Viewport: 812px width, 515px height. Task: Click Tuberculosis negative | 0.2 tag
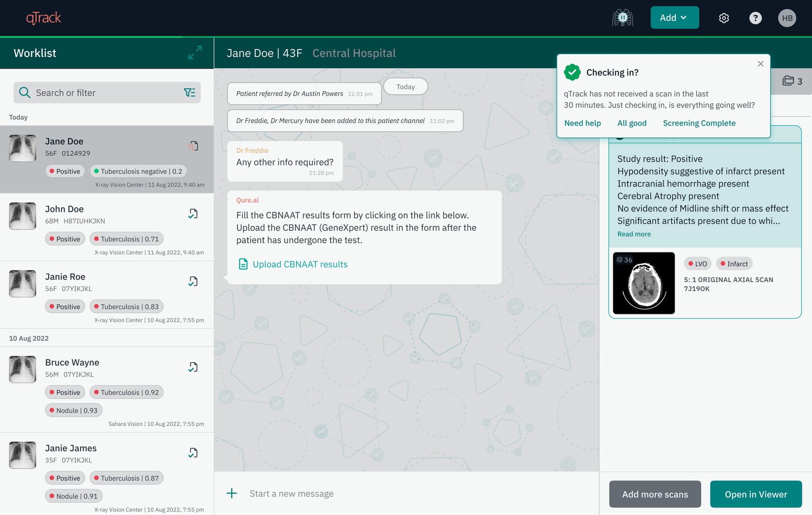(138, 171)
